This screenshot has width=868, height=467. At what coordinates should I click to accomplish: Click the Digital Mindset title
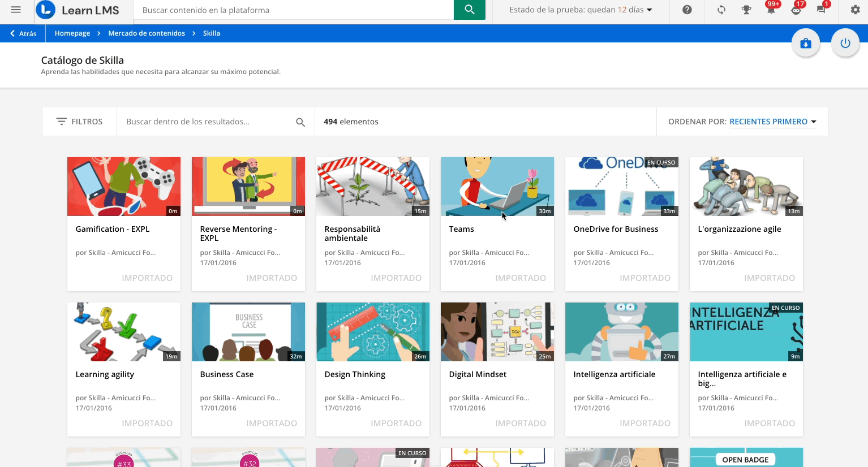click(478, 374)
